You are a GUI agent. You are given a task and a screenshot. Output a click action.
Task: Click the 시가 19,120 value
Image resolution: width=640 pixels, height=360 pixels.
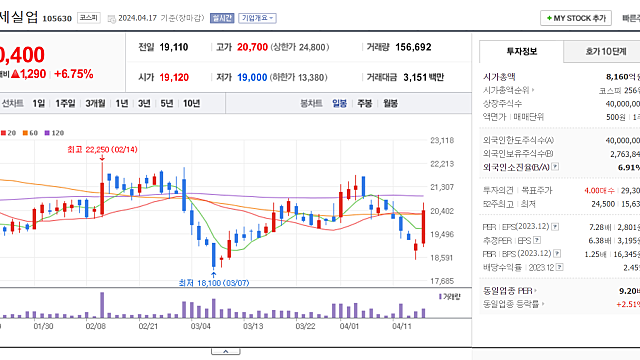pyautogui.click(x=174, y=78)
